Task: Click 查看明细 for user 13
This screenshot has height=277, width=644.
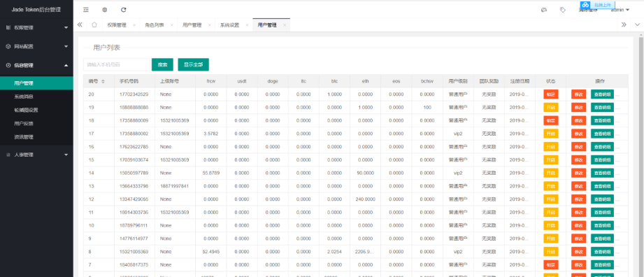Action: (602, 186)
